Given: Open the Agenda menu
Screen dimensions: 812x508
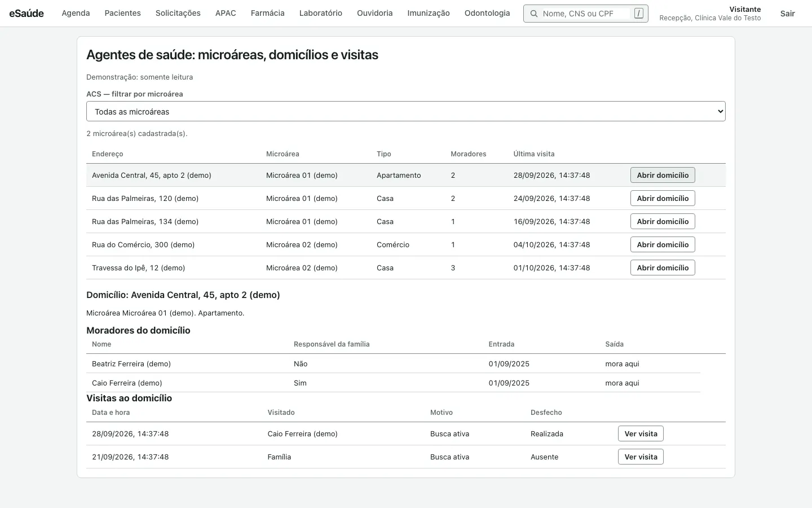Looking at the screenshot, I should tap(76, 13).
